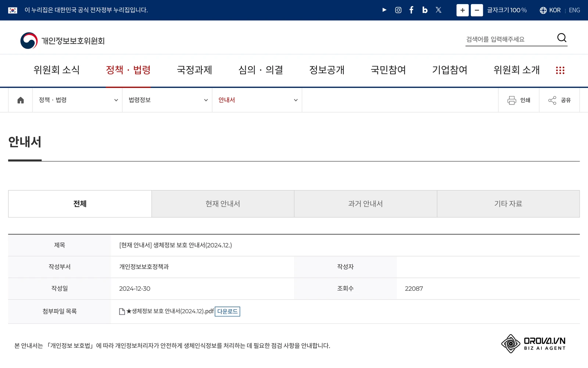
Task: Open the Naver blog icon link
Action: coord(425,10)
